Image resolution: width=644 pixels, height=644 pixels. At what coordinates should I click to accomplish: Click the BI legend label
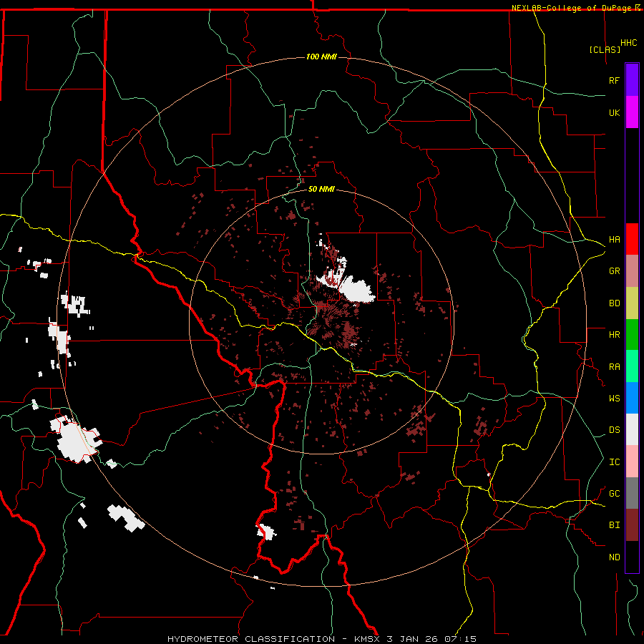click(x=614, y=525)
